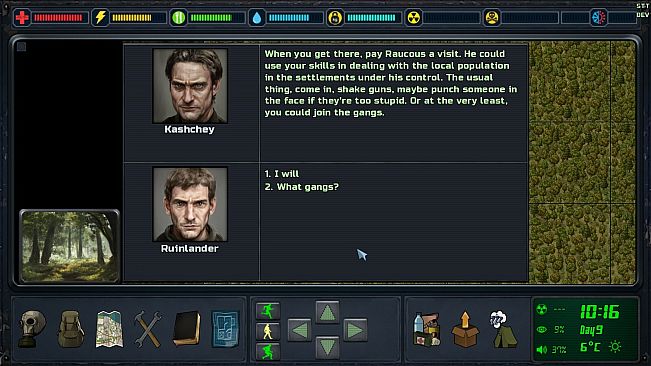Open the folded map icon
Viewport: 651px width, 366px height.
109,329
